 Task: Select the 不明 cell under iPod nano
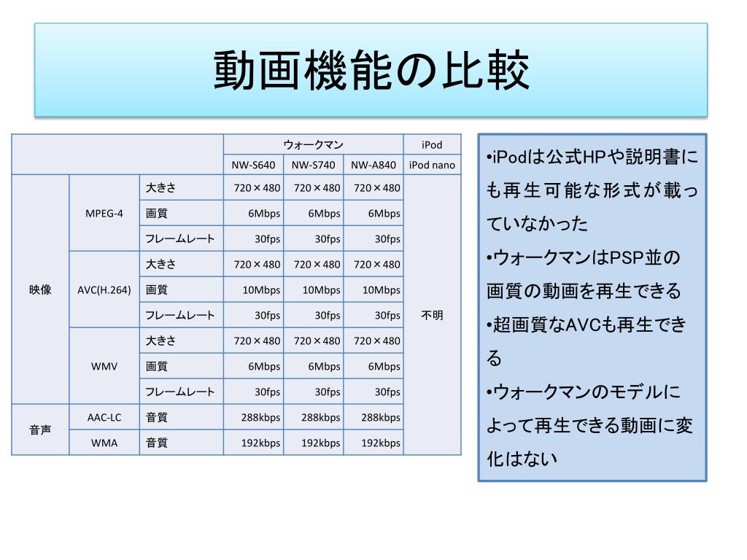coord(432,315)
